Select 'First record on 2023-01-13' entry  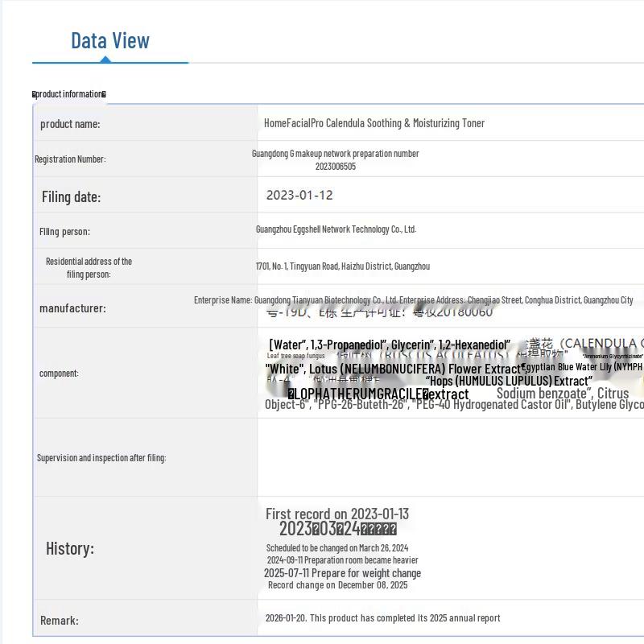click(x=337, y=514)
